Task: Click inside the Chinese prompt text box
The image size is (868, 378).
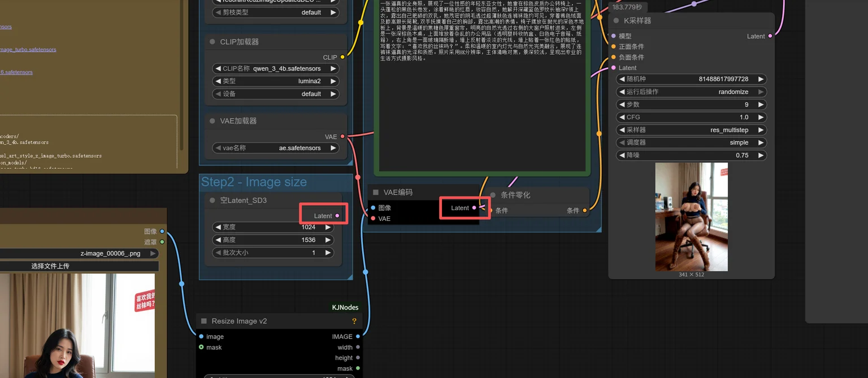Action: (482, 85)
